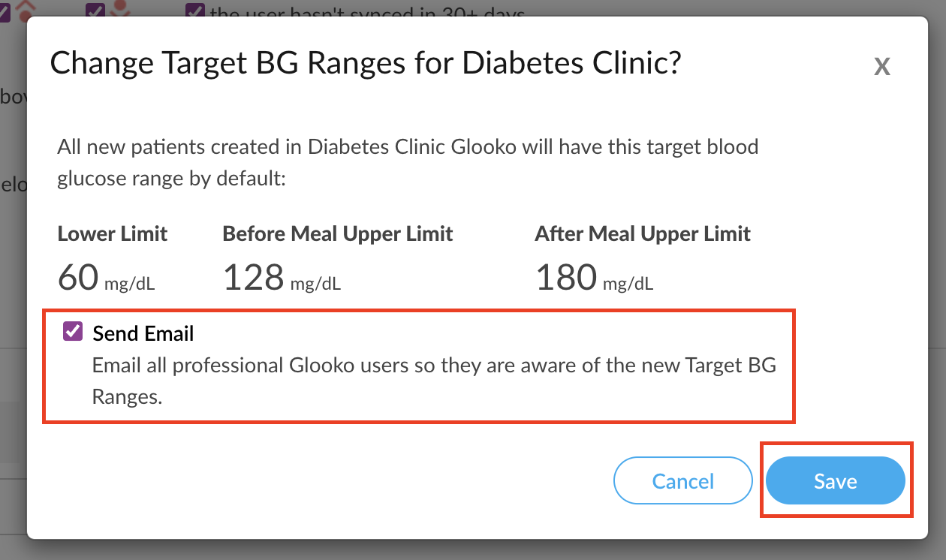The image size is (946, 560).
Task: Click the all new patients explanation paragraph
Action: pos(408,163)
